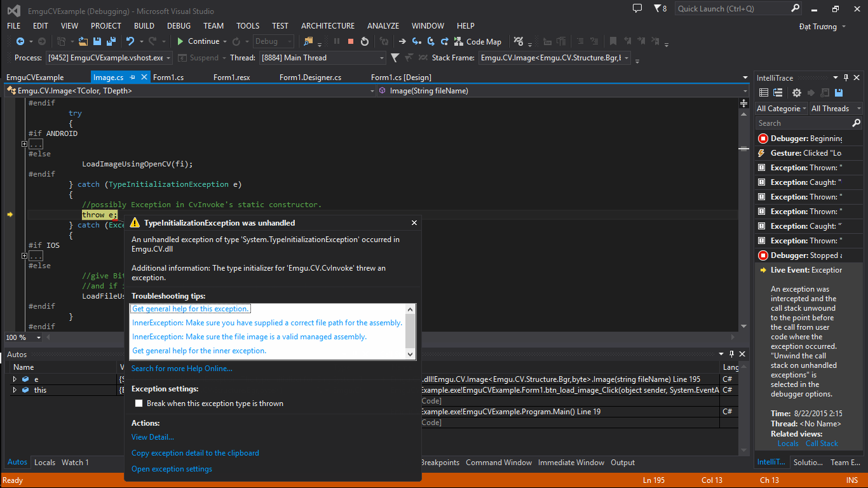Image resolution: width=868 pixels, height=488 pixels.
Task: Open the editor zoom level dropdown
Action: coord(39,337)
